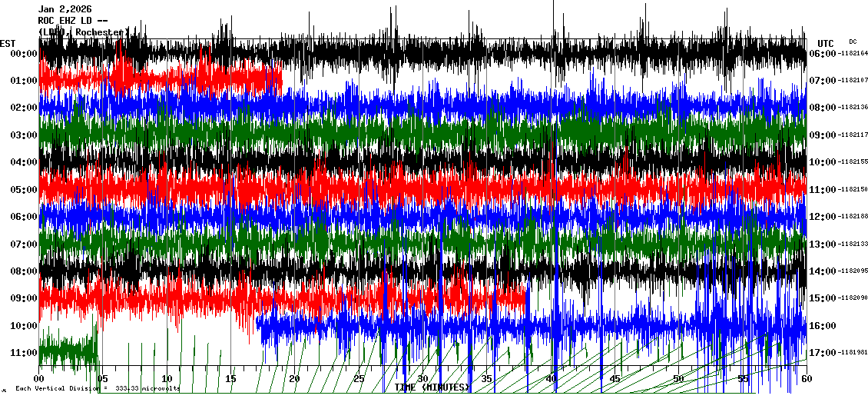Click the 01:00 EST row label
Image resolution: width=868 pixels, height=399 pixels.
[x=25, y=81]
